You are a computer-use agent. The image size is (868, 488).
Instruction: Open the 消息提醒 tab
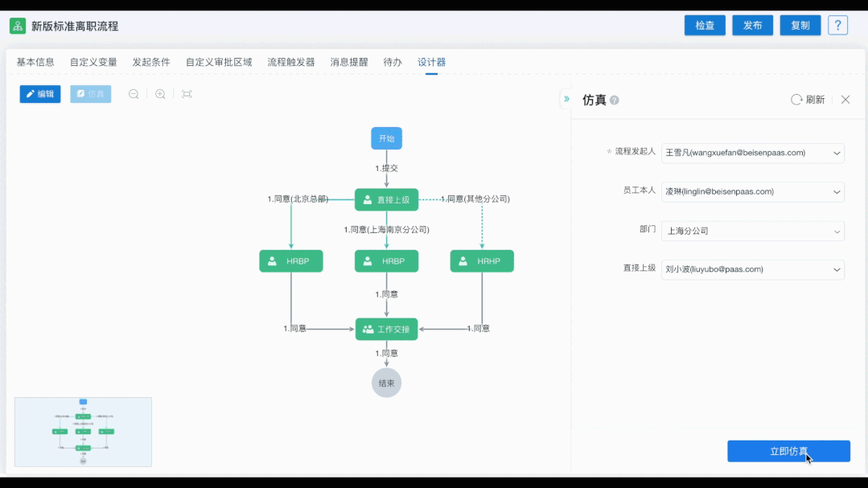pos(349,62)
